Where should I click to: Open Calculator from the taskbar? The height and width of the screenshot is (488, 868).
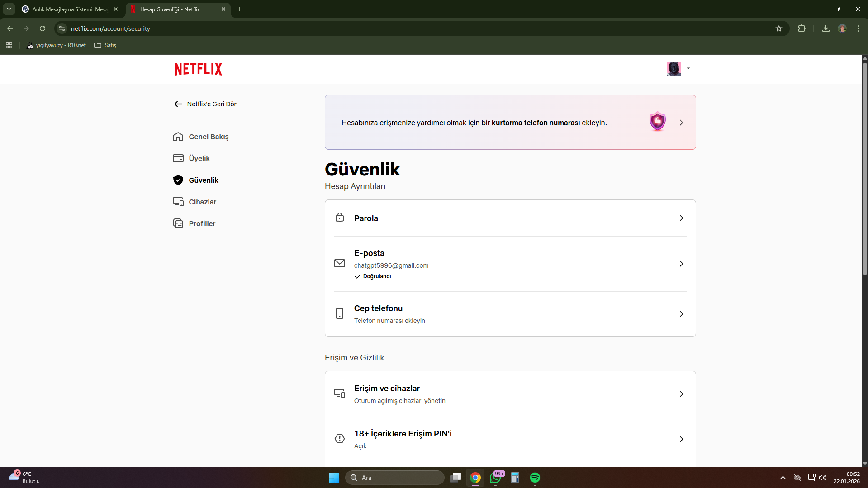(515, 478)
